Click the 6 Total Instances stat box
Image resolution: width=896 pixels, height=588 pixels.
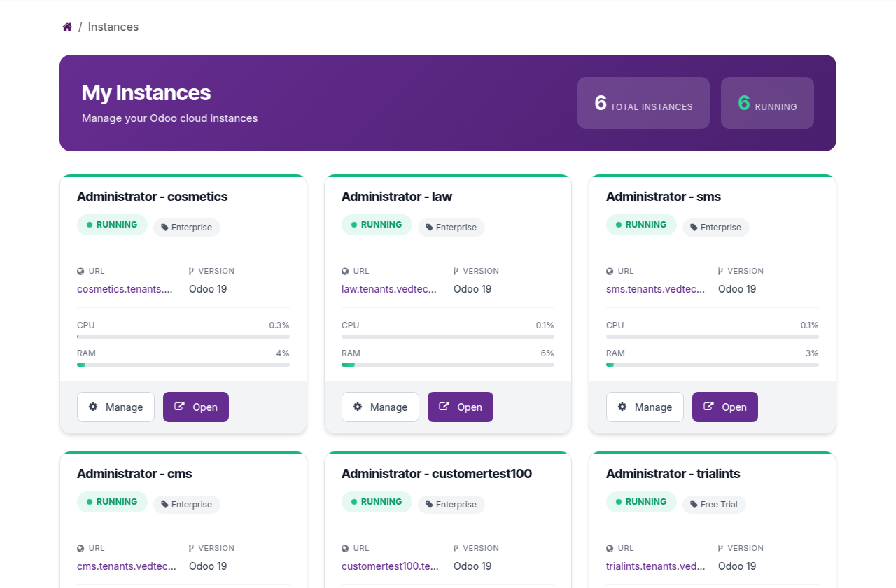pos(643,103)
